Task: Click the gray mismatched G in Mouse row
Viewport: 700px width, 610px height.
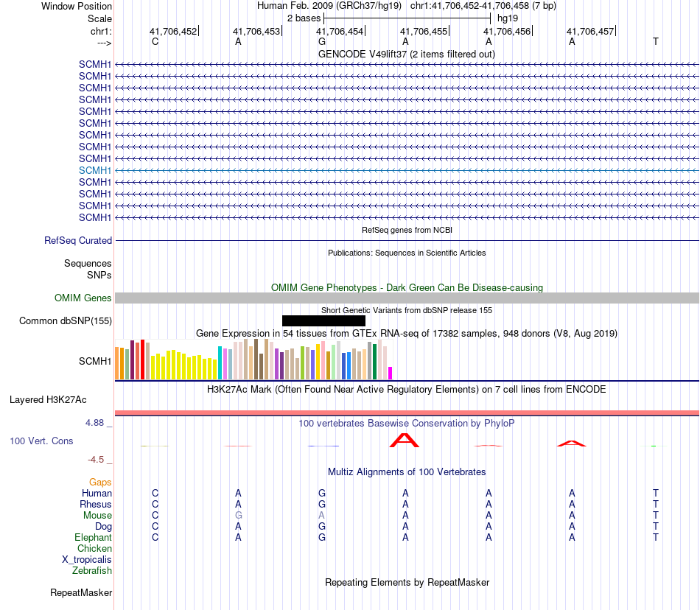Action: point(239,516)
